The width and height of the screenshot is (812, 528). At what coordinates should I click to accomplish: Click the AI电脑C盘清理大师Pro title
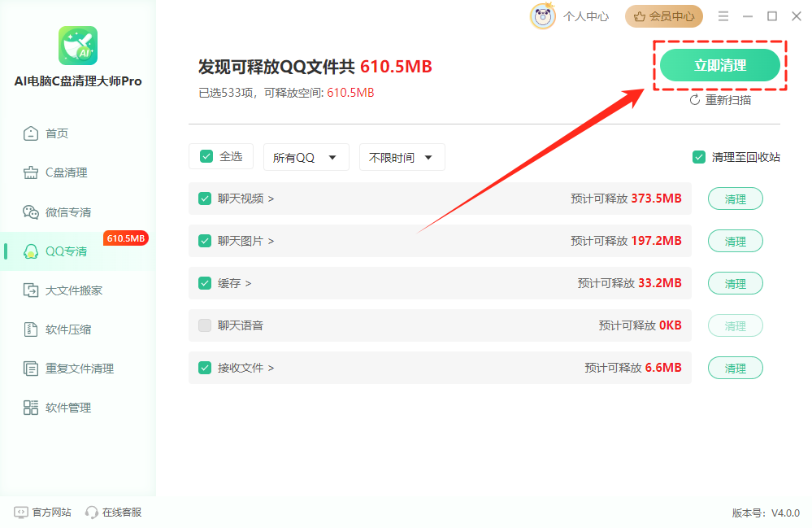(78, 81)
